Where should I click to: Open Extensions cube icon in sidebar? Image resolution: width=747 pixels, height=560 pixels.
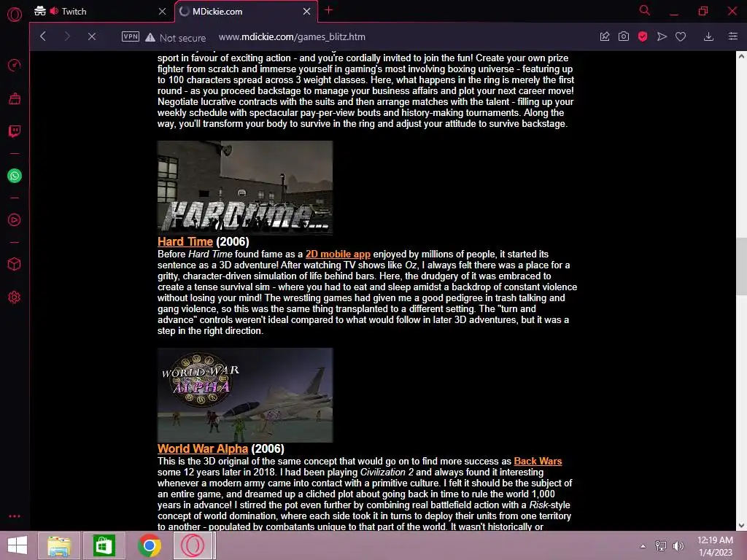[x=15, y=264]
